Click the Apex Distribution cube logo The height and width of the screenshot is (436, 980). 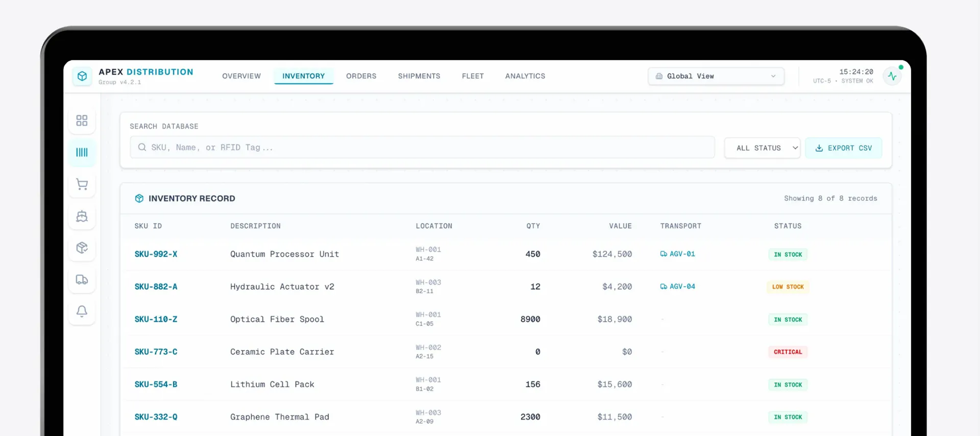(x=82, y=76)
